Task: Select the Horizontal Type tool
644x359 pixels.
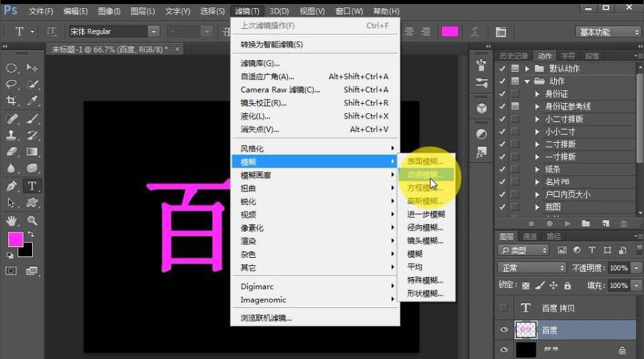Action: (x=32, y=186)
